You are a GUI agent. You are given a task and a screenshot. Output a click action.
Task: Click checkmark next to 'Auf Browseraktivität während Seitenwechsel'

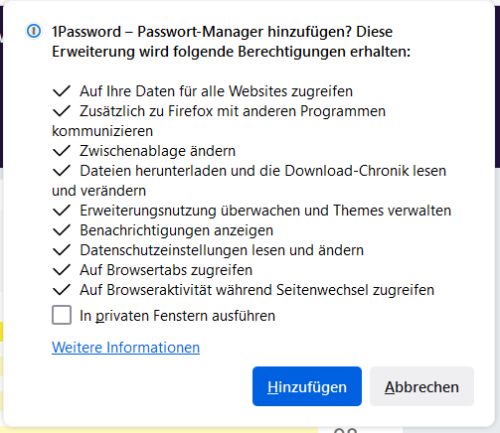[x=61, y=290]
